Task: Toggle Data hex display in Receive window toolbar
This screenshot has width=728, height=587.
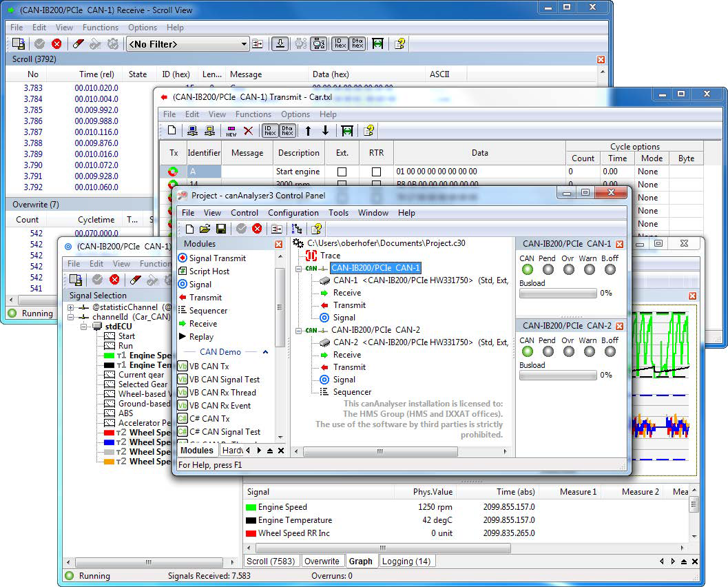Action: tap(357, 43)
